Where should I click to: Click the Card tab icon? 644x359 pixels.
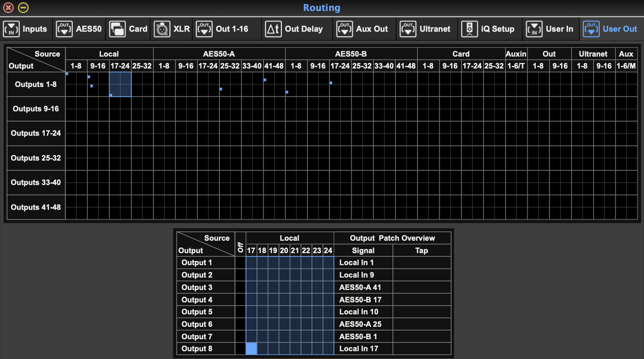click(117, 29)
